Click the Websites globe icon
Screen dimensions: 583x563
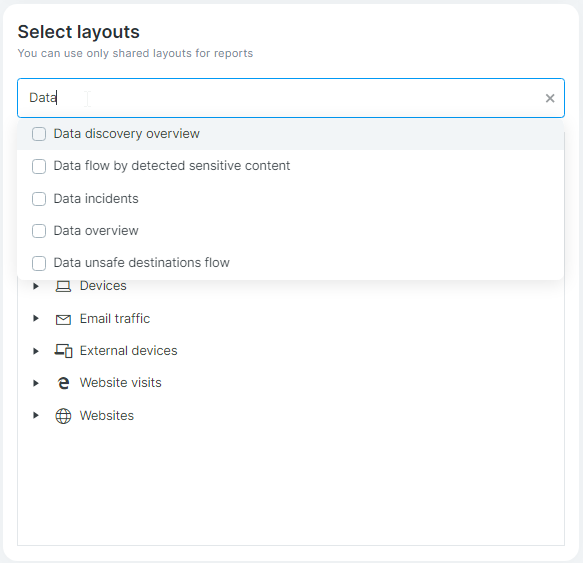(63, 416)
